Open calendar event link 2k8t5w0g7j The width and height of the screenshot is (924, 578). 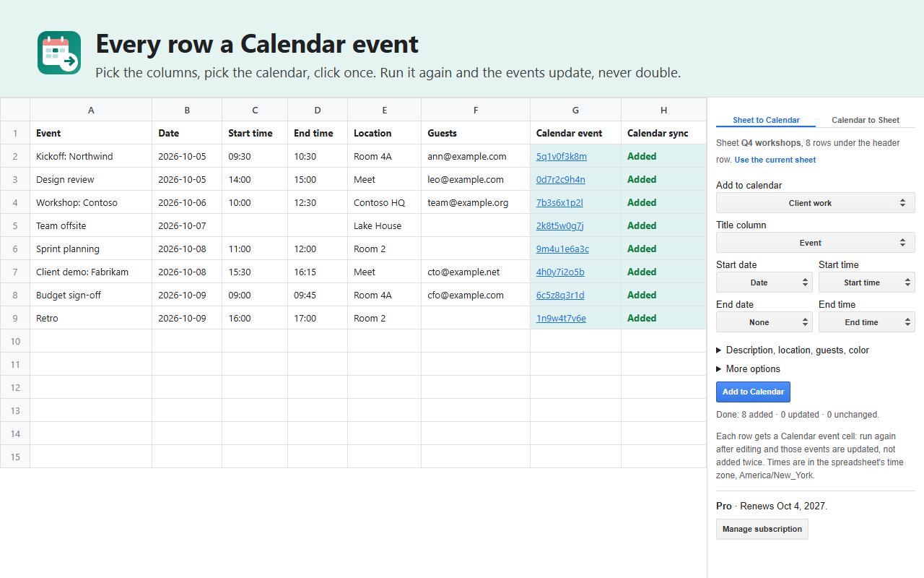coord(560,226)
